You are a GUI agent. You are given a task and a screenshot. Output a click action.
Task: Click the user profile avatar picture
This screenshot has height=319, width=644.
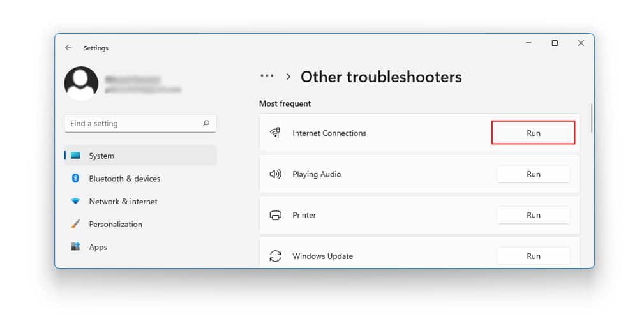point(81,84)
